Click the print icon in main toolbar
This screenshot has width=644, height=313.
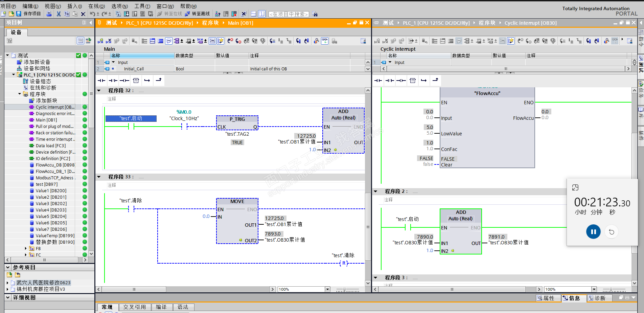pos(49,14)
